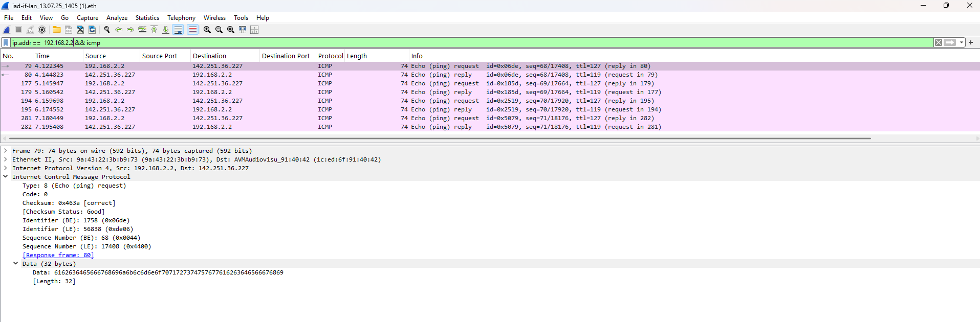
Task: Close this capture file
Action: tap(80, 30)
